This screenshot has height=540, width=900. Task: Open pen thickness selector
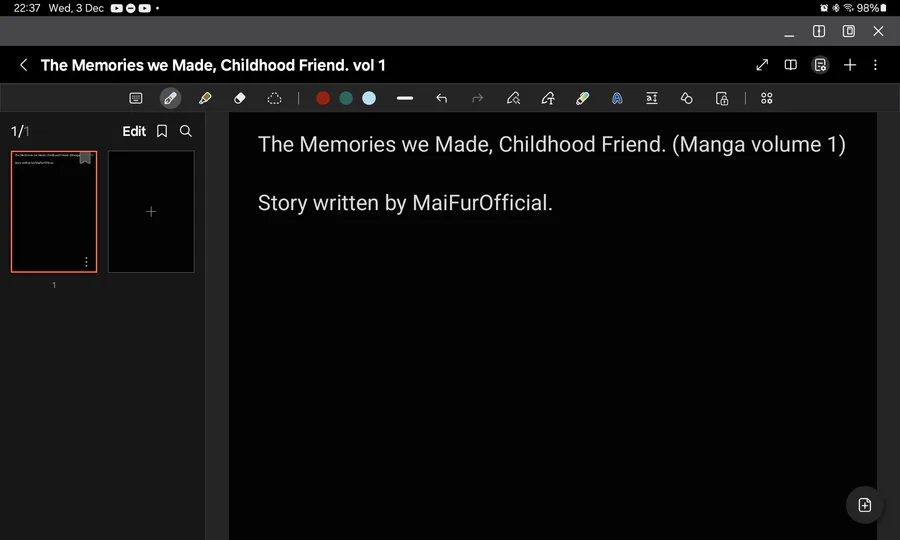[x=405, y=98]
